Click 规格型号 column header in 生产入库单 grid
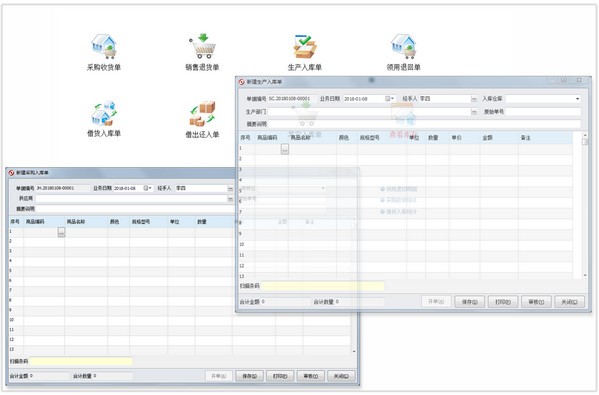This screenshot has height=395, width=599. 382,138
